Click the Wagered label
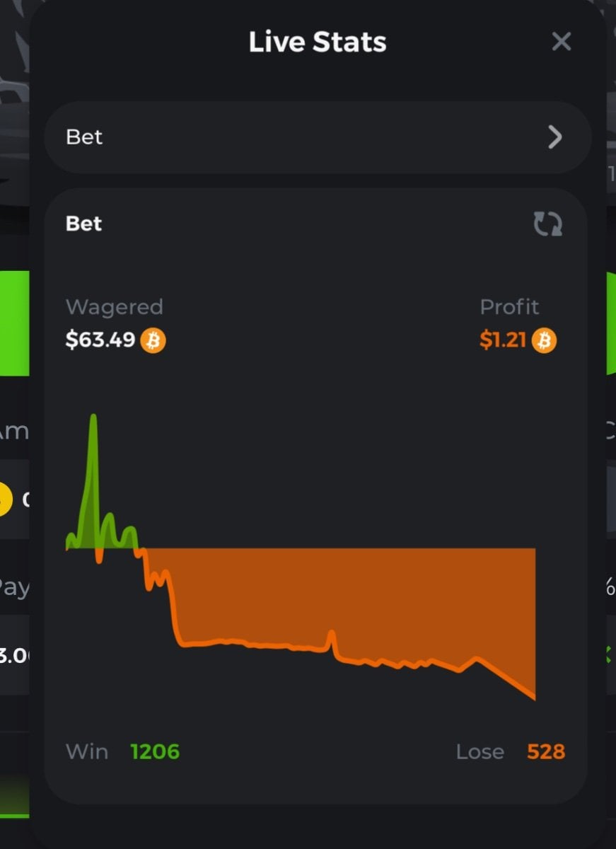Screen dimensions: 616x849 (x=114, y=307)
